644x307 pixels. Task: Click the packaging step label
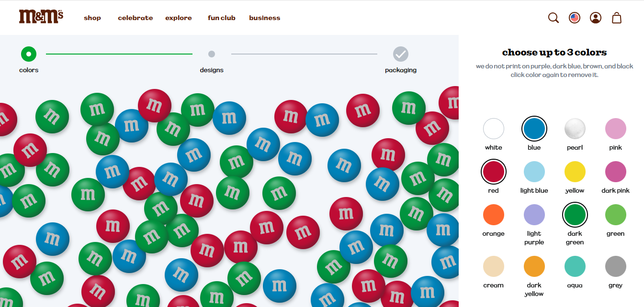click(x=401, y=70)
